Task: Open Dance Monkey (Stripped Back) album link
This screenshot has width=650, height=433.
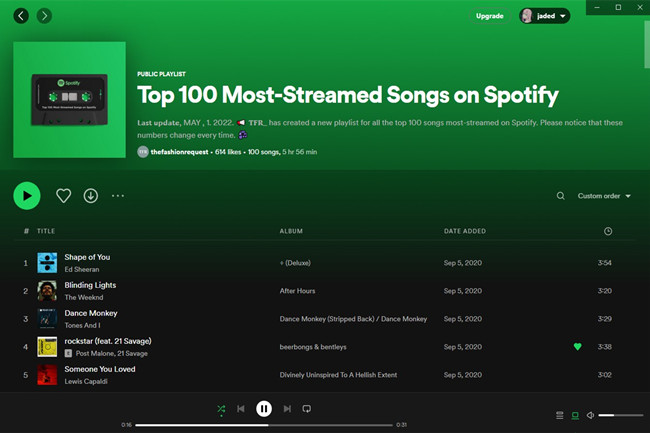Action: [x=353, y=319]
